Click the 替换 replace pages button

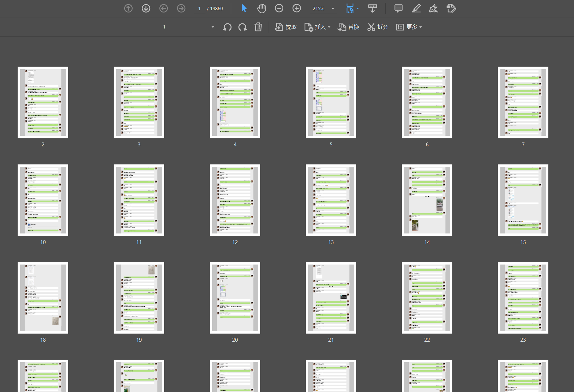point(348,27)
